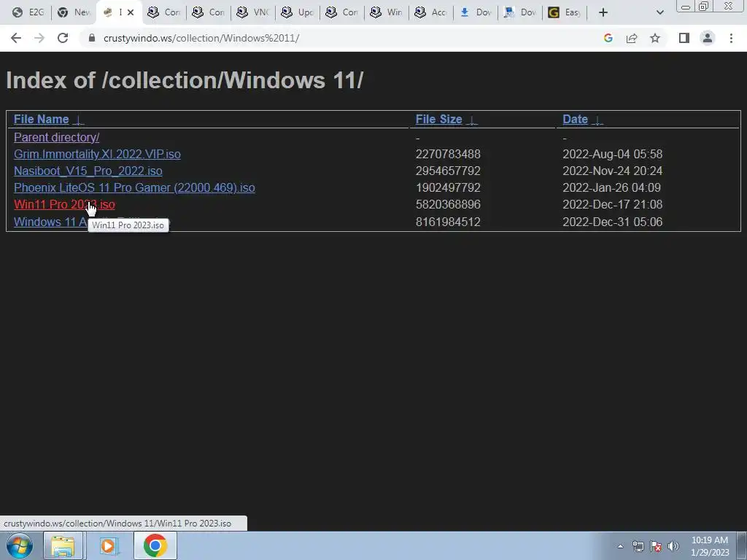Switch to the Easy tab

[x=565, y=12]
